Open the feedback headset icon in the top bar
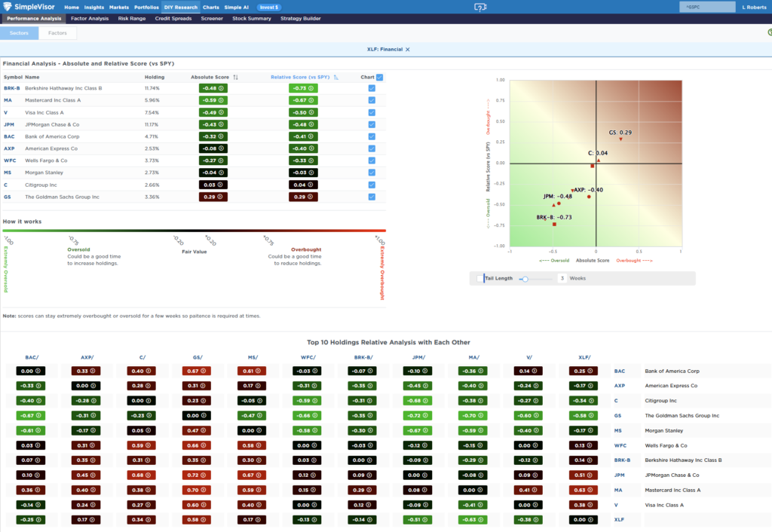772x532 pixels. coord(480,6)
